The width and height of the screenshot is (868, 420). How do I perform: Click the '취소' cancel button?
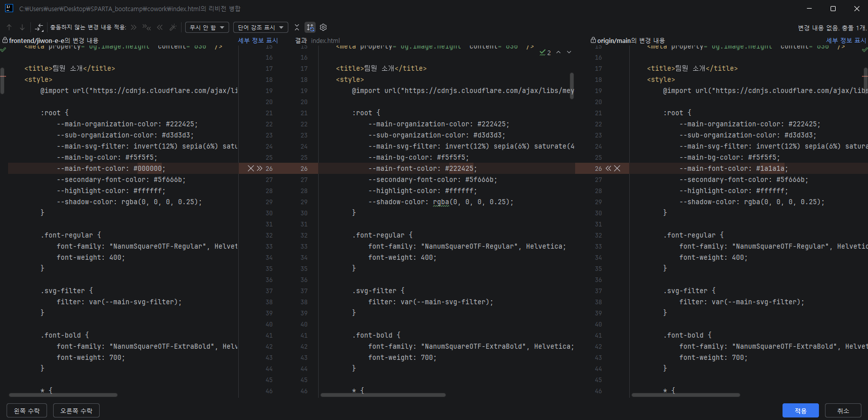click(x=843, y=411)
